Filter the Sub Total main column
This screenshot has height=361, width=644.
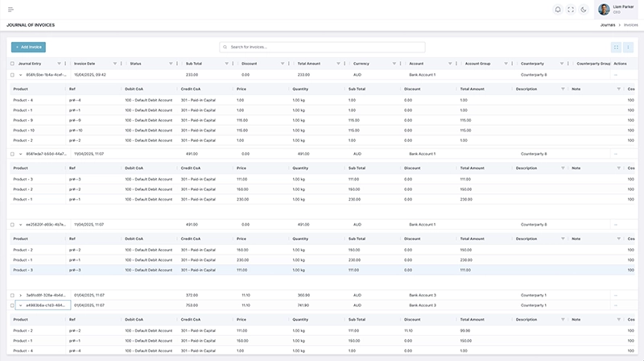(x=227, y=64)
